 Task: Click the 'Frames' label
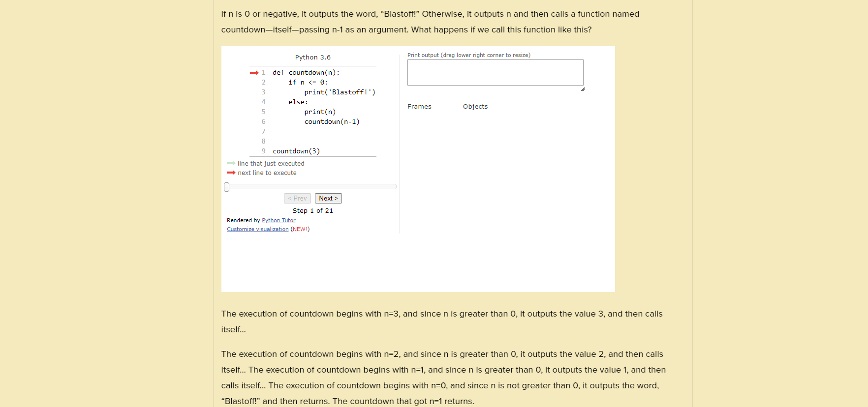(419, 107)
